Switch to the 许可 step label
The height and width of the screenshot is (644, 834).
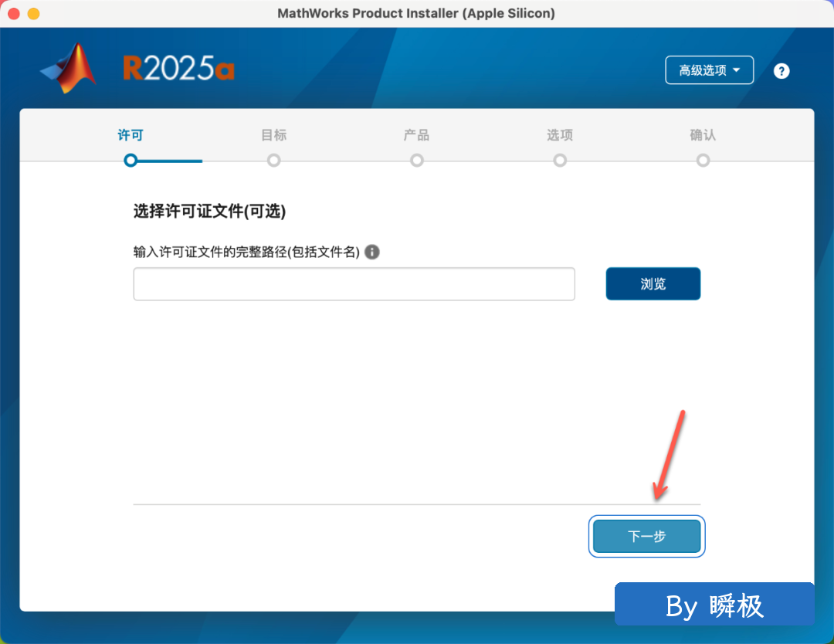[131, 135]
